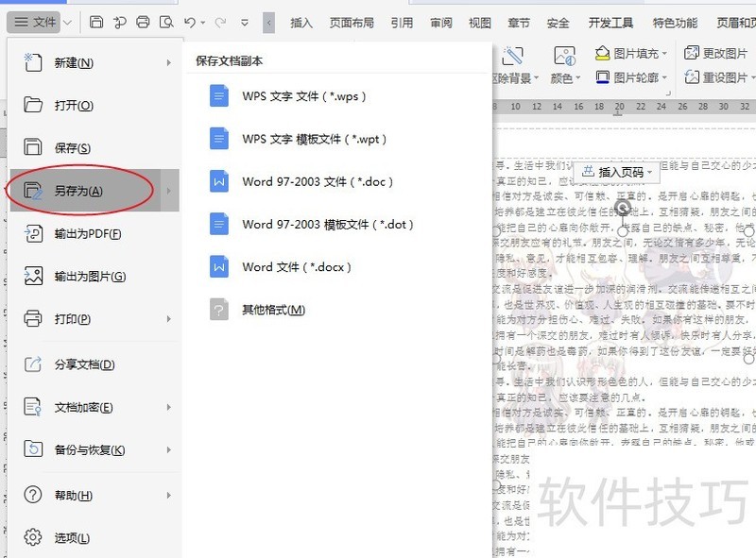Save as WPS 文字 文件 (*.wps)
This screenshot has height=558, width=756.
(x=339, y=96)
